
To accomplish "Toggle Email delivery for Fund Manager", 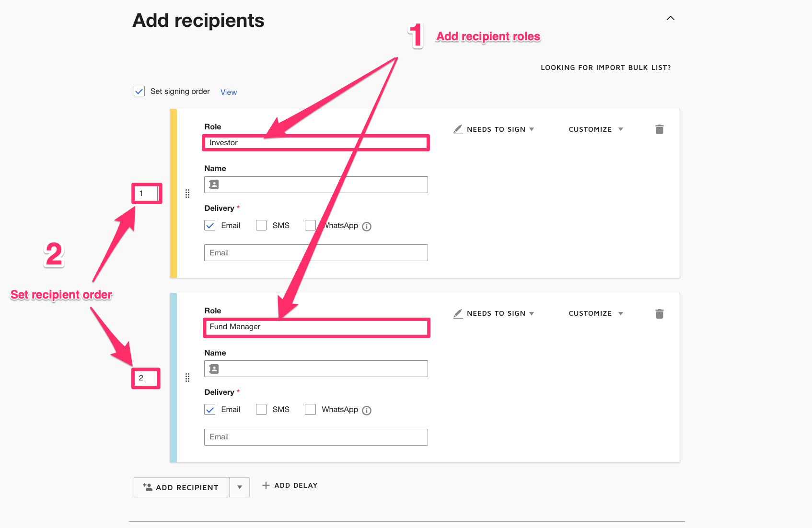I will [x=210, y=410].
